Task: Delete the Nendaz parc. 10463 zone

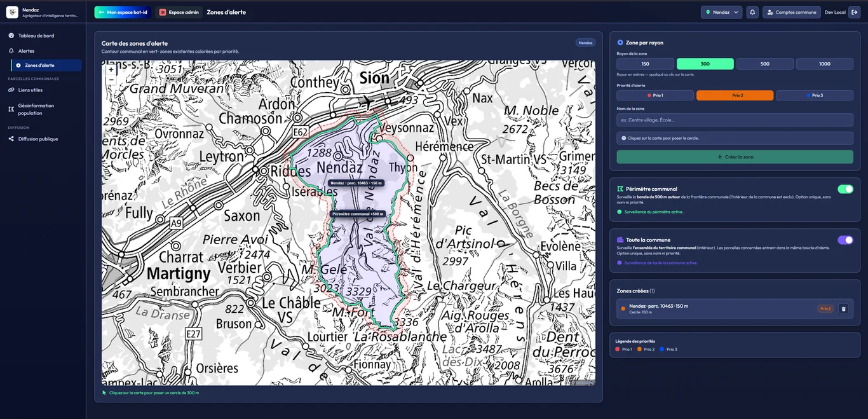Action: click(x=843, y=309)
